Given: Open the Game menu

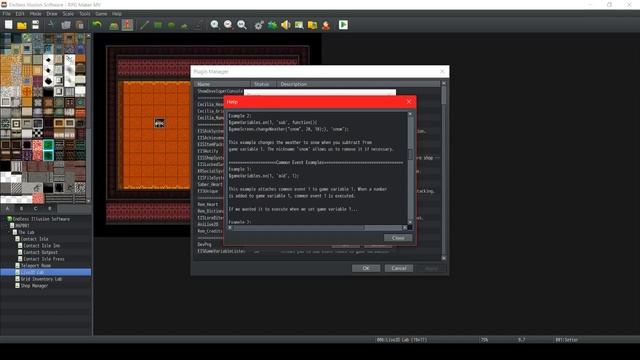Looking at the screenshot, I should tap(101, 14).
